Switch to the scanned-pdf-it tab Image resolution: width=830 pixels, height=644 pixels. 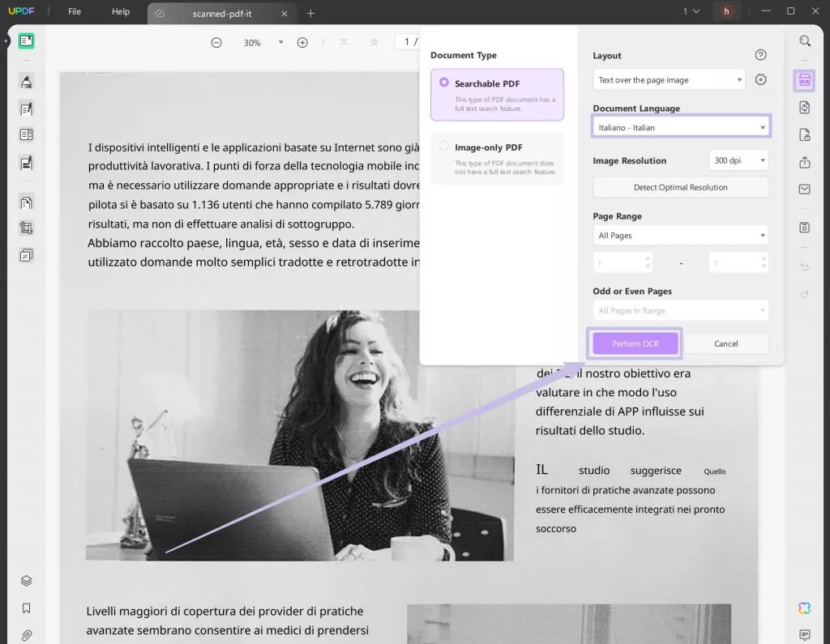click(221, 14)
